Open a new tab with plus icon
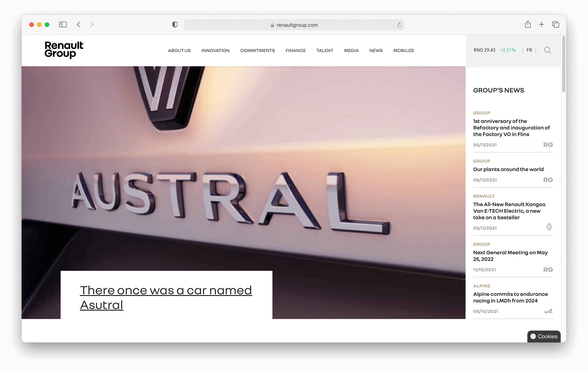Screen dimensions: 588x371 click(541, 24)
